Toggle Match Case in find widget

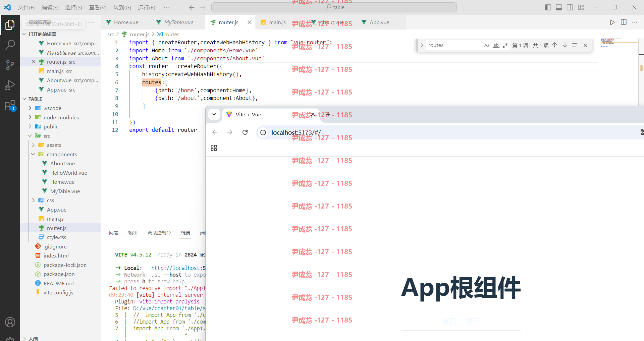tap(487, 45)
